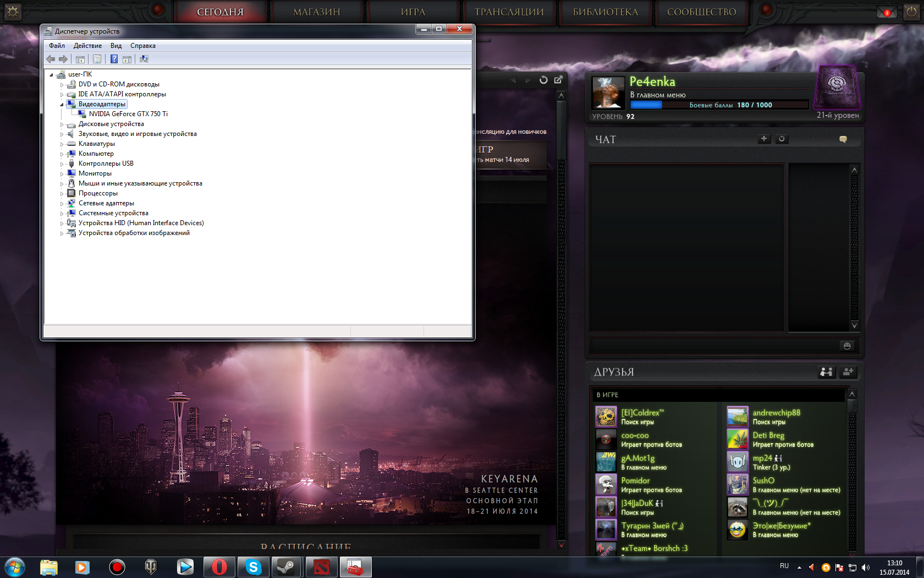Screen dimensions: 924x578
Task: Open Skype from the taskbar
Action: [x=254, y=567]
